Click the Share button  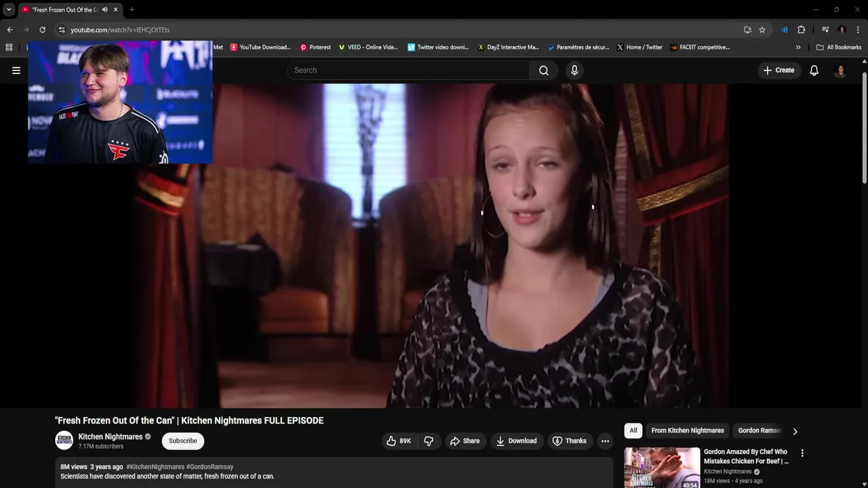click(465, 441)
